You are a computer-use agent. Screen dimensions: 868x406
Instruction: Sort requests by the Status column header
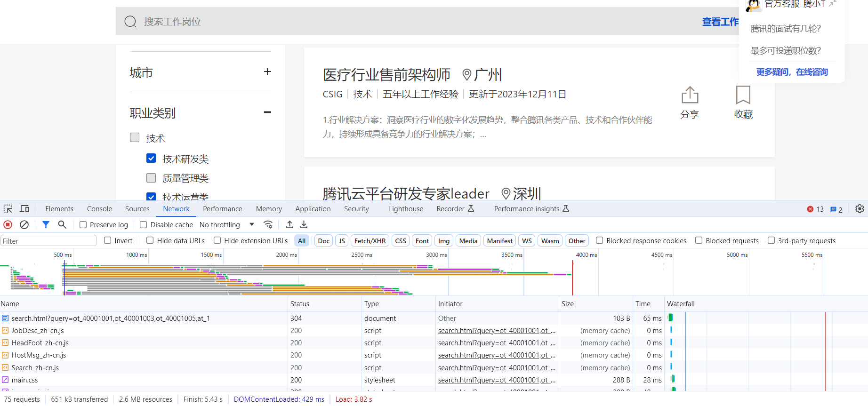tap(324, 304)
